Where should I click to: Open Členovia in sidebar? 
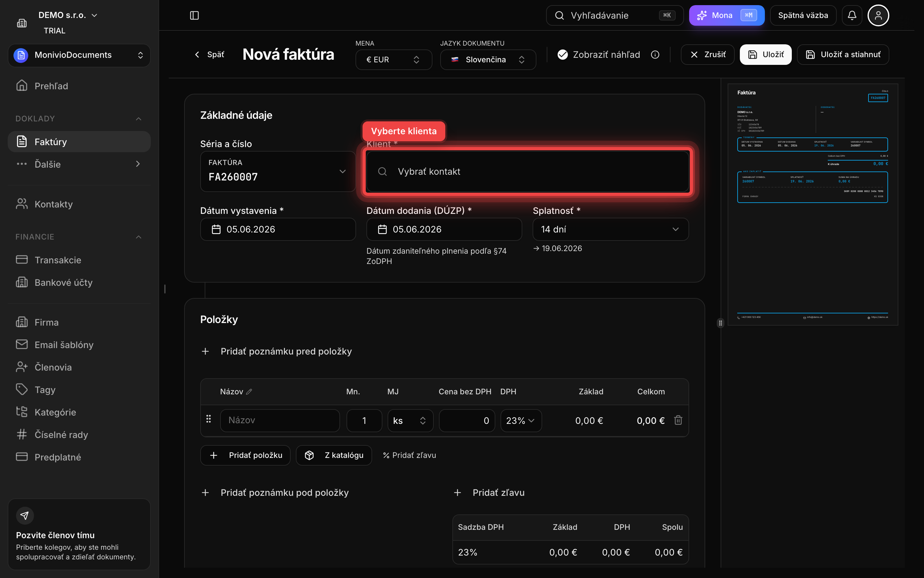(79, 367)
